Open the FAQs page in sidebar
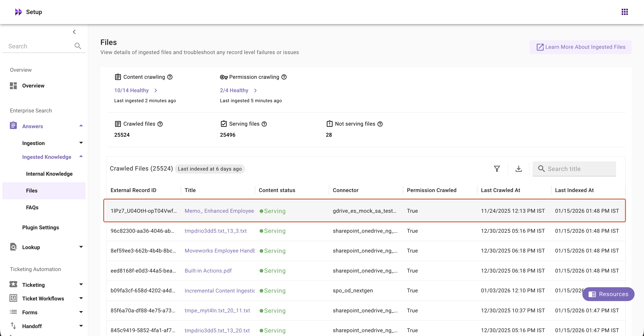The width and height of the screenshot is (644, 336). click(x=32, y=207)
